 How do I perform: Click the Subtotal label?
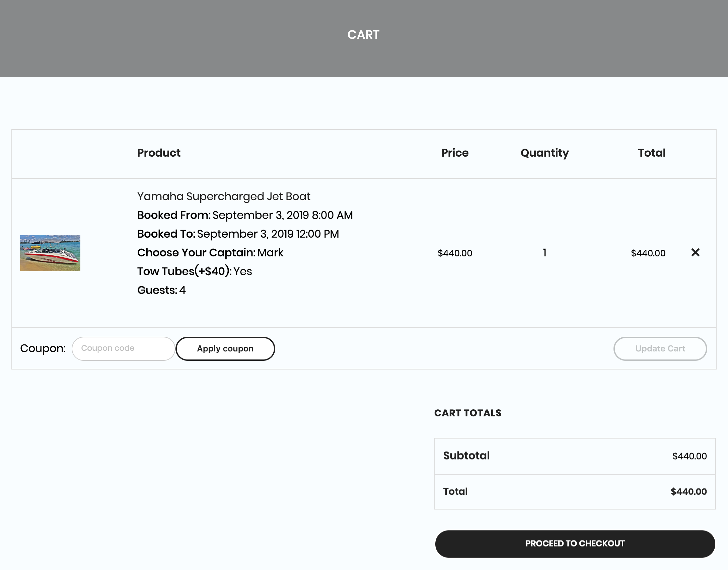coord(466,456)
